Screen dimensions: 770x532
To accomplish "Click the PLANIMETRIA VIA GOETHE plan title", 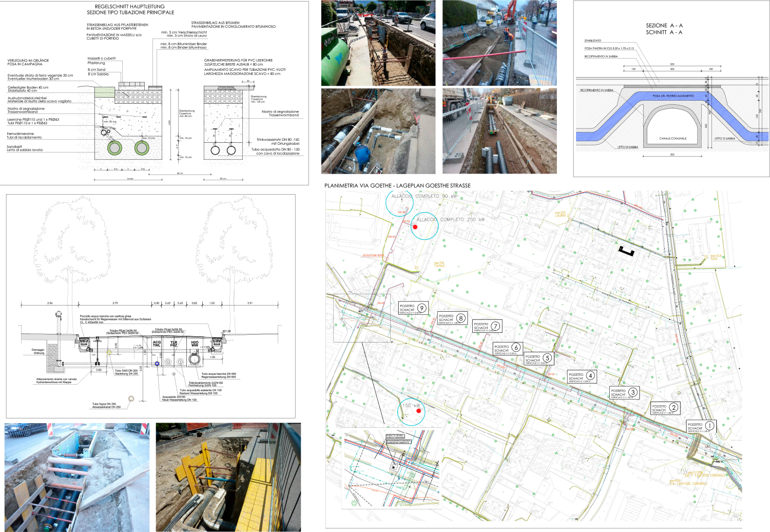I will pyautogui.click(x=397, y=185).
